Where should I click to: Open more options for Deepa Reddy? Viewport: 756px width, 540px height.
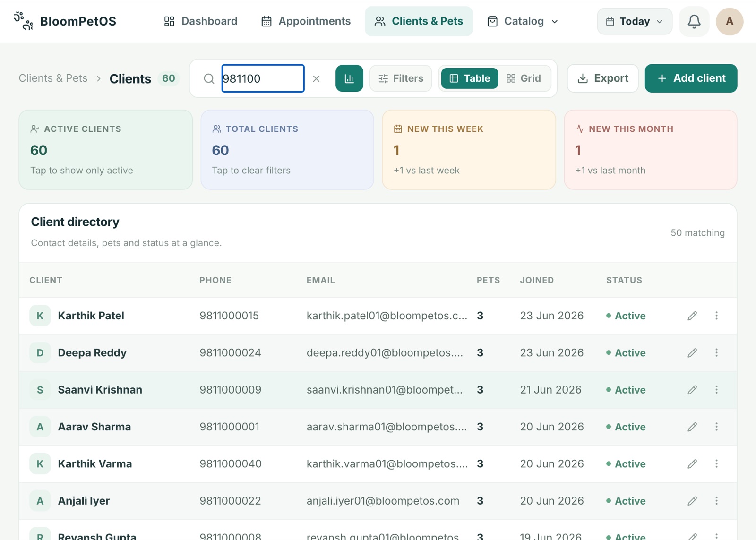pyautogui.click(x=716, y=352)
